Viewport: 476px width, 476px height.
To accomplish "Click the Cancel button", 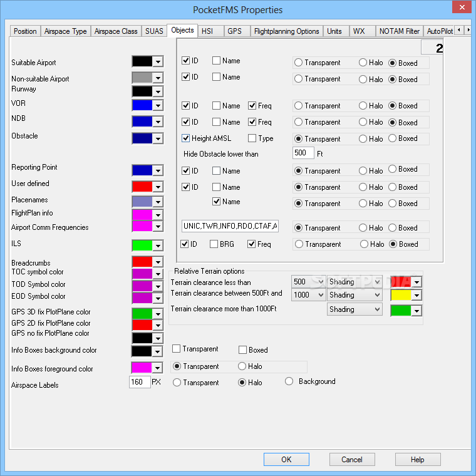I will (x=352, y=459).
